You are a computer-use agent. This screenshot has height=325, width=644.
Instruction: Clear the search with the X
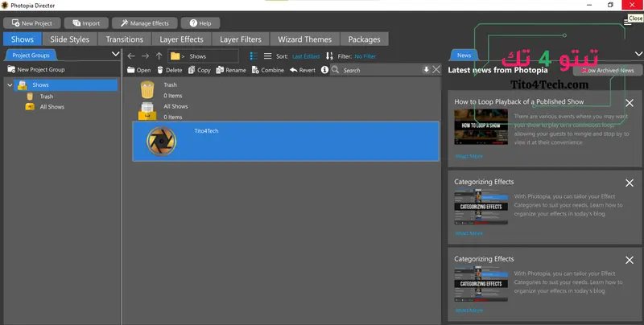[x=436, y=70]
